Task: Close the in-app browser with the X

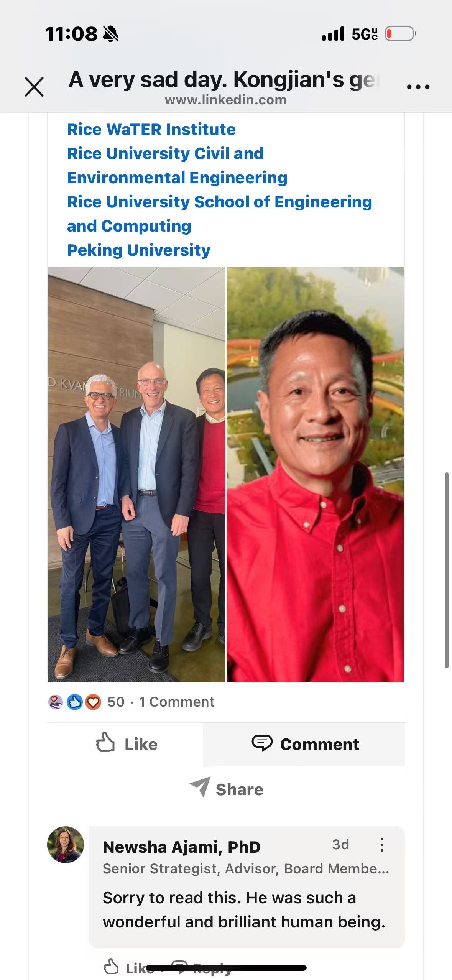Action: point(34,87)
